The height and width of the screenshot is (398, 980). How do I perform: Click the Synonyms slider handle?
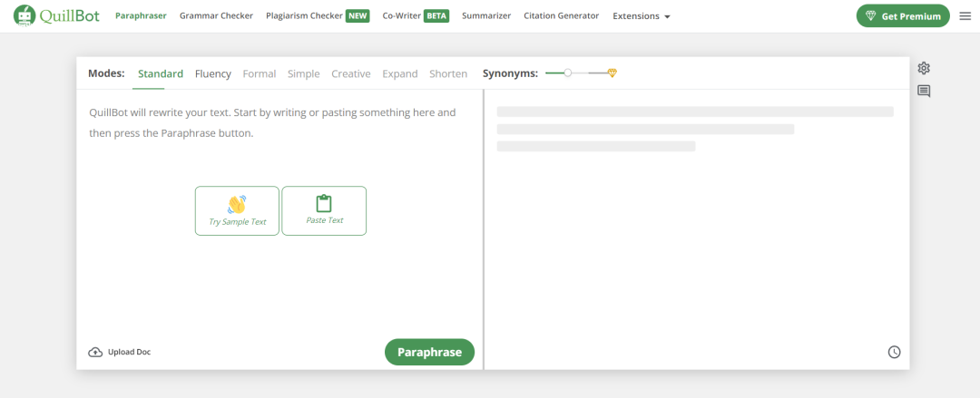pos(567,73)
